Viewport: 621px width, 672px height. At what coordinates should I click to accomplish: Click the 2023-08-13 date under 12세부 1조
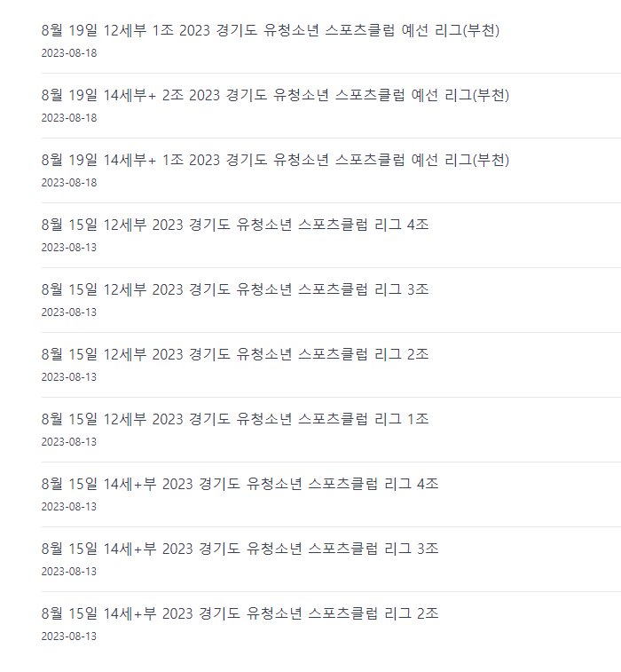(x=69, y=441)
